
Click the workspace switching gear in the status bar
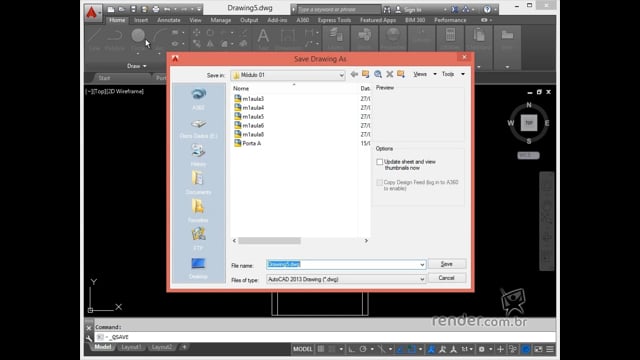click(482, 349)
